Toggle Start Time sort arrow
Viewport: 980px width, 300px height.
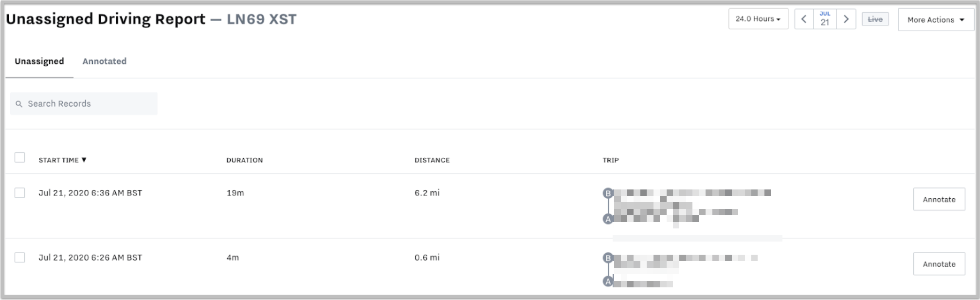(84, 160)
